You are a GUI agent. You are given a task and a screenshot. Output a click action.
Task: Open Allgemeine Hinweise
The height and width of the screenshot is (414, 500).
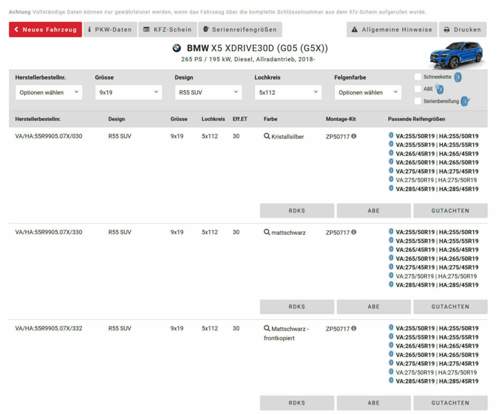click(x=392, y=30)
